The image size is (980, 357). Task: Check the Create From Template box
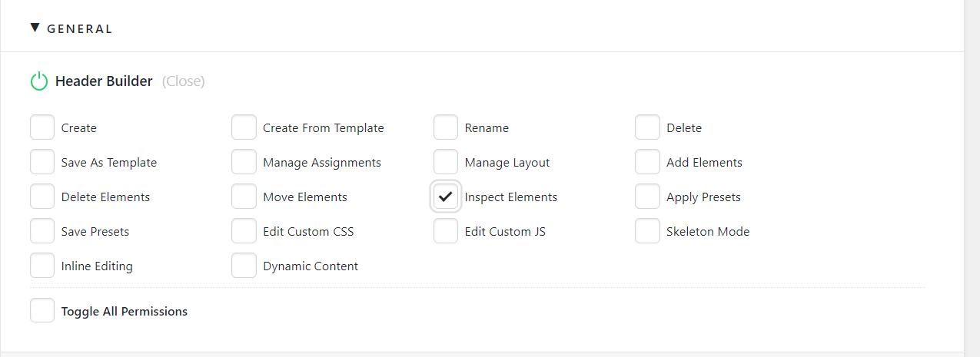244,127
